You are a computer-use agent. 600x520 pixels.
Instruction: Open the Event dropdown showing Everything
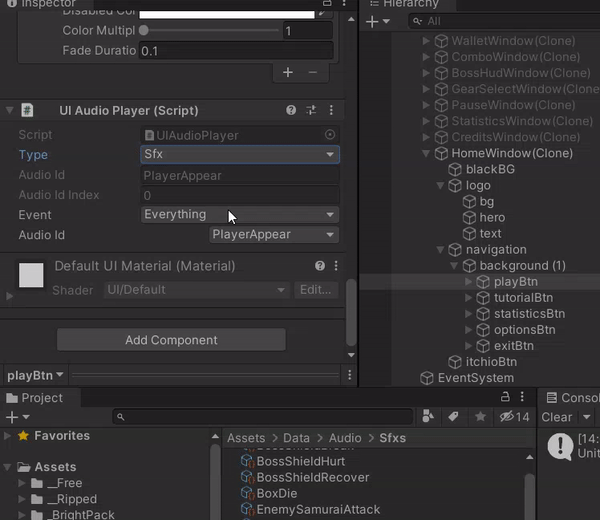(x=240, y=215)
